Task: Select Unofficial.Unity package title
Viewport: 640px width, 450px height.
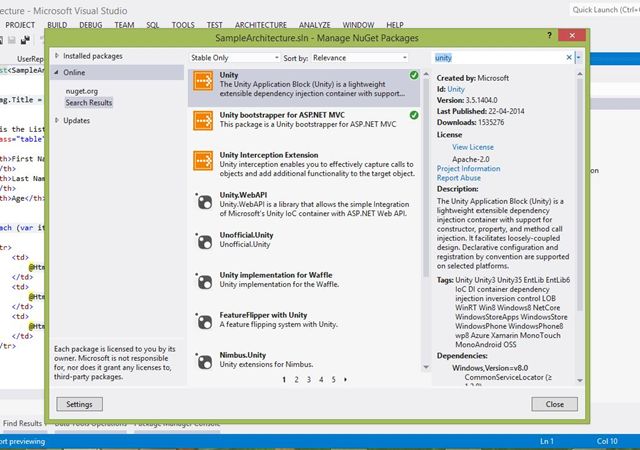Action: click(246, 235)
